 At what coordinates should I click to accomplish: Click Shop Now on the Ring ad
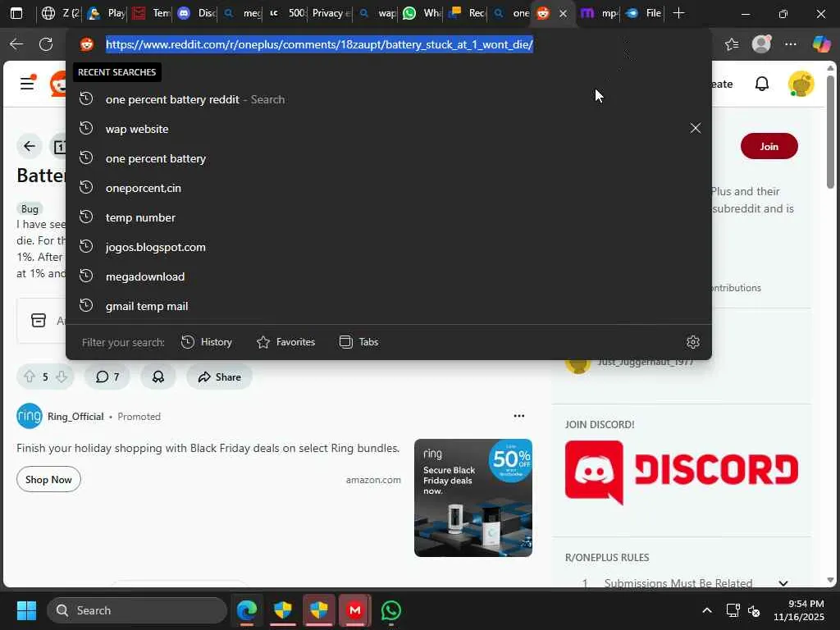point(48,479)
